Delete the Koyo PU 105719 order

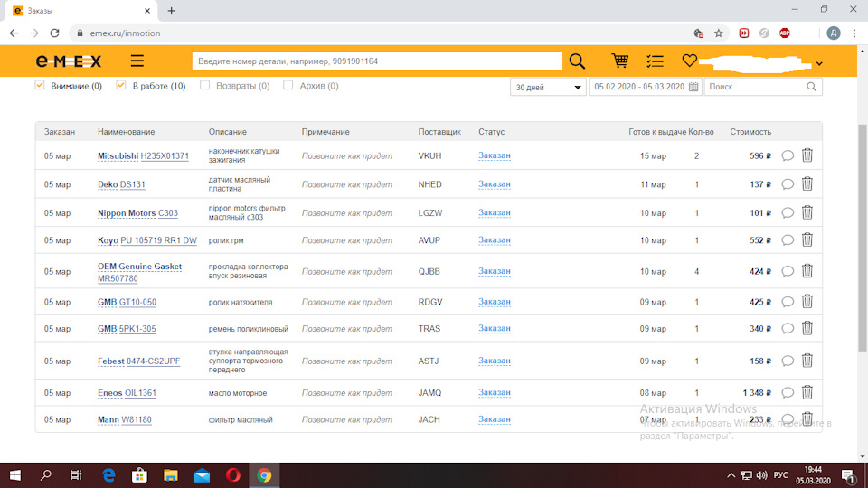pos(807,240)
